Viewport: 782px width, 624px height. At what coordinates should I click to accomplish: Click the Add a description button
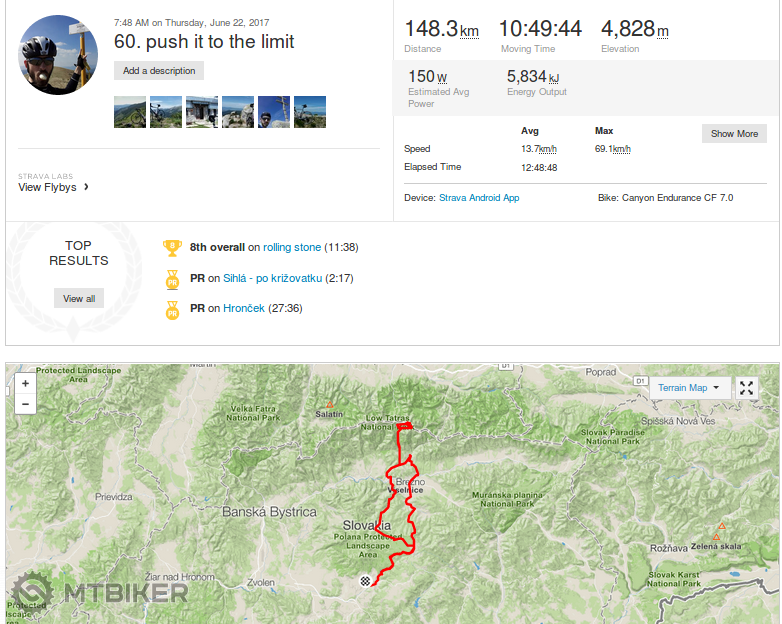point(159,71)
